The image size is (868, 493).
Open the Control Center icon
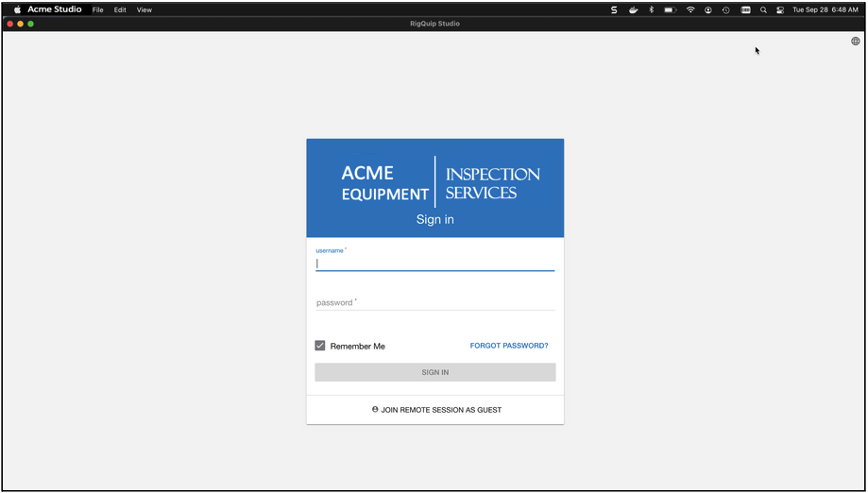(x=780, y=10)
